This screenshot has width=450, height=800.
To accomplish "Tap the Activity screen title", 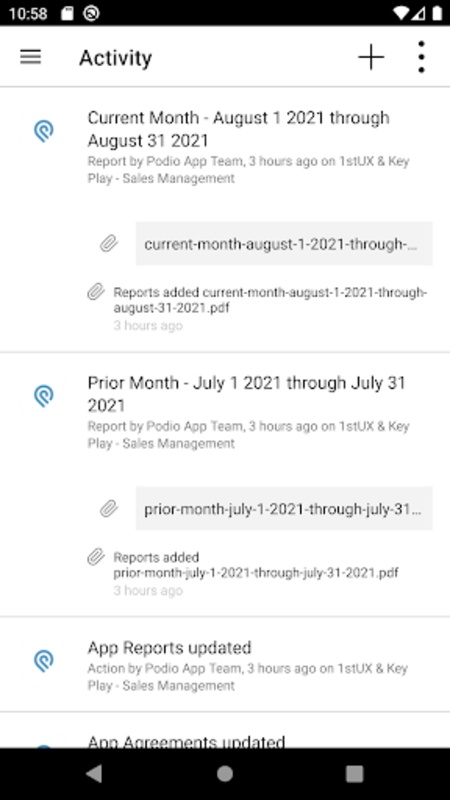I will click(116, 58).
